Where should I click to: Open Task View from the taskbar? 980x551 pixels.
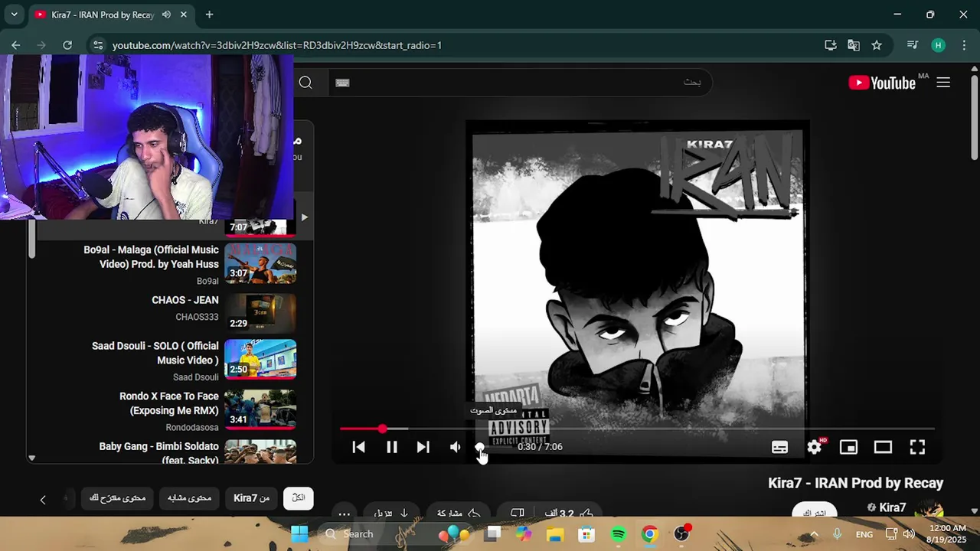point(492,534)
